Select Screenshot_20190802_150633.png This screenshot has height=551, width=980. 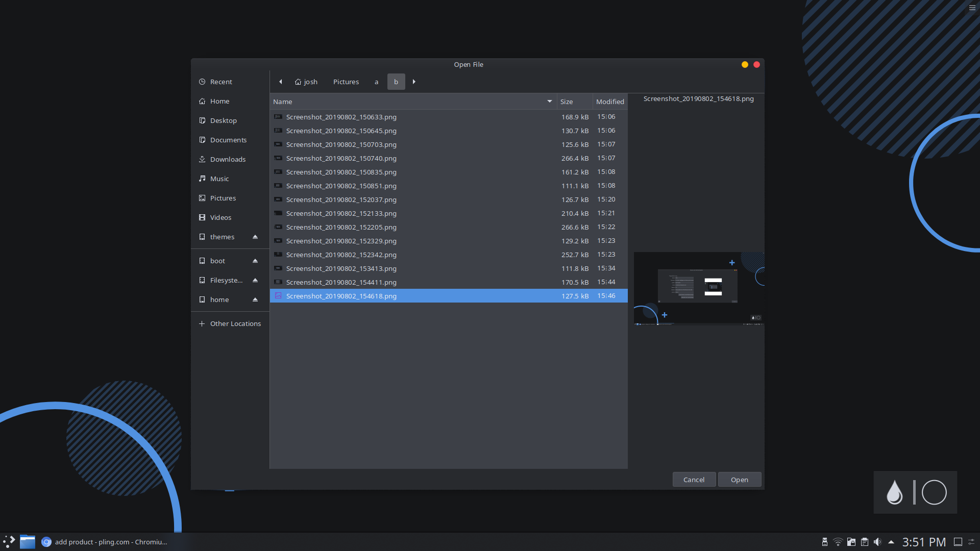(x=449, y=117)
